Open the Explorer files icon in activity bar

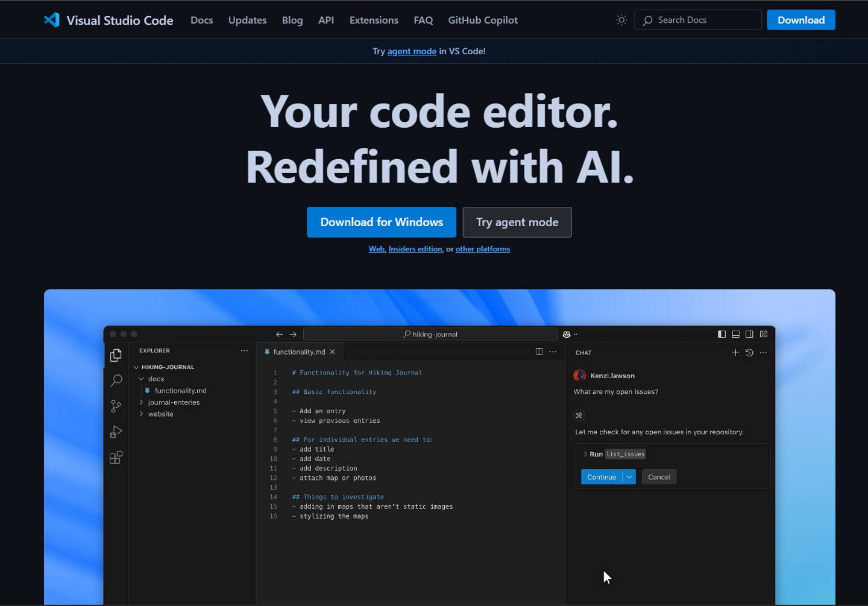[x=116, y=356]
